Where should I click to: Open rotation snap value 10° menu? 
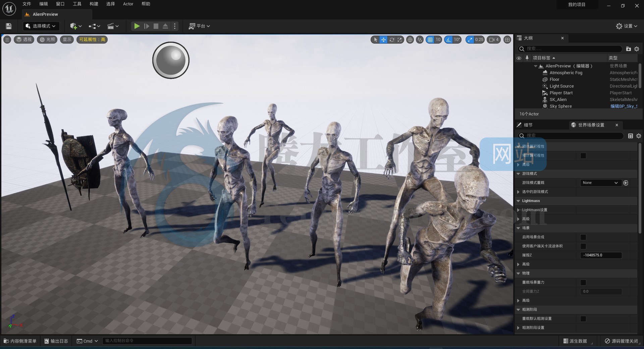pyautogui.click(x=457, y=40)
